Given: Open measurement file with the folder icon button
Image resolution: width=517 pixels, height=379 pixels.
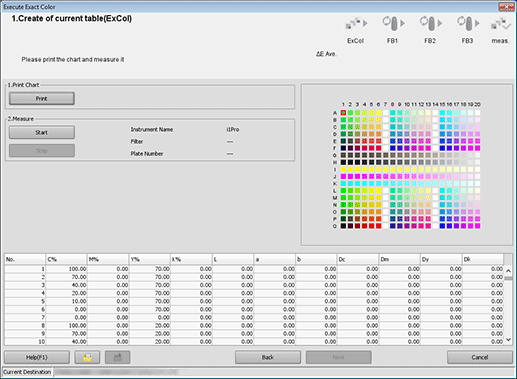Looking at the screenshot, I should tap(87, 357).
